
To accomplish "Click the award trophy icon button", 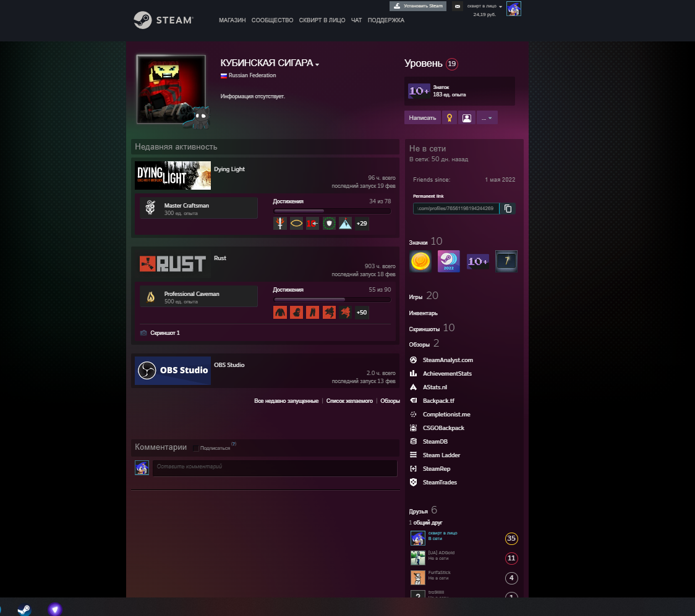I will click(x=450, y=118).
